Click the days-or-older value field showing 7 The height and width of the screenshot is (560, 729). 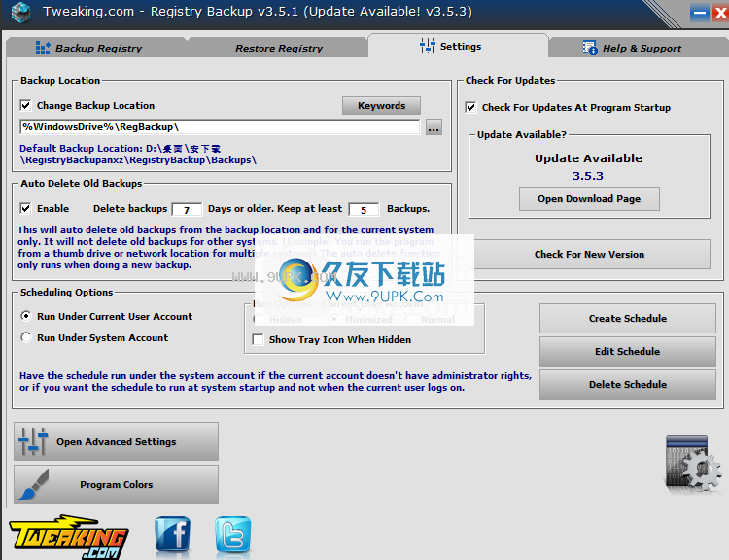[x=187, y=210]
